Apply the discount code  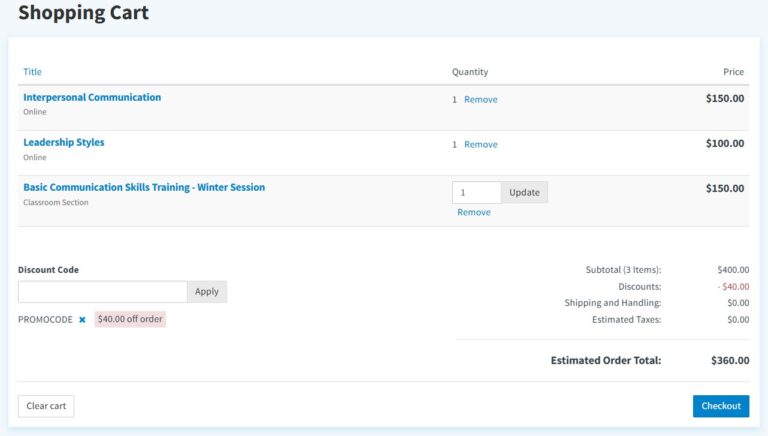(207, 292)
